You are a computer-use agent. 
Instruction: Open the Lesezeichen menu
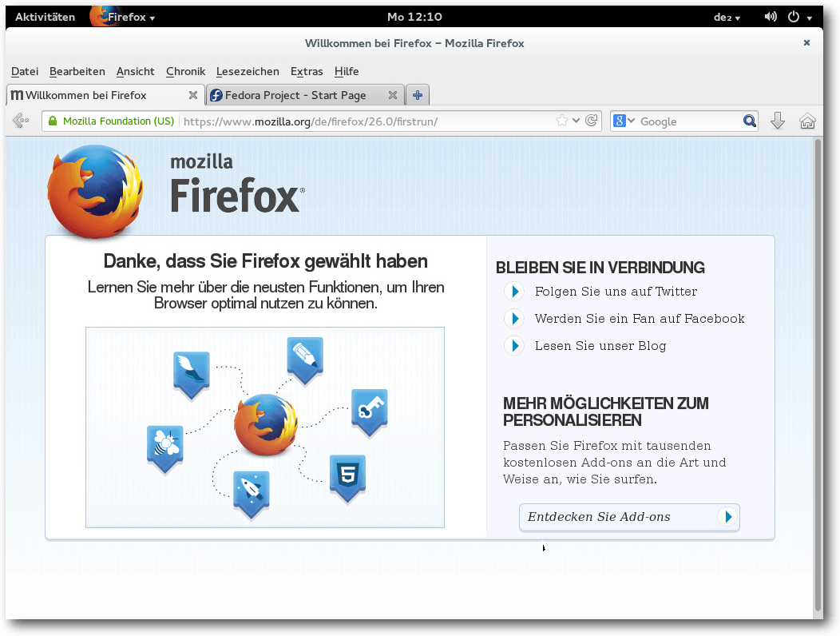tap(248, 71)
